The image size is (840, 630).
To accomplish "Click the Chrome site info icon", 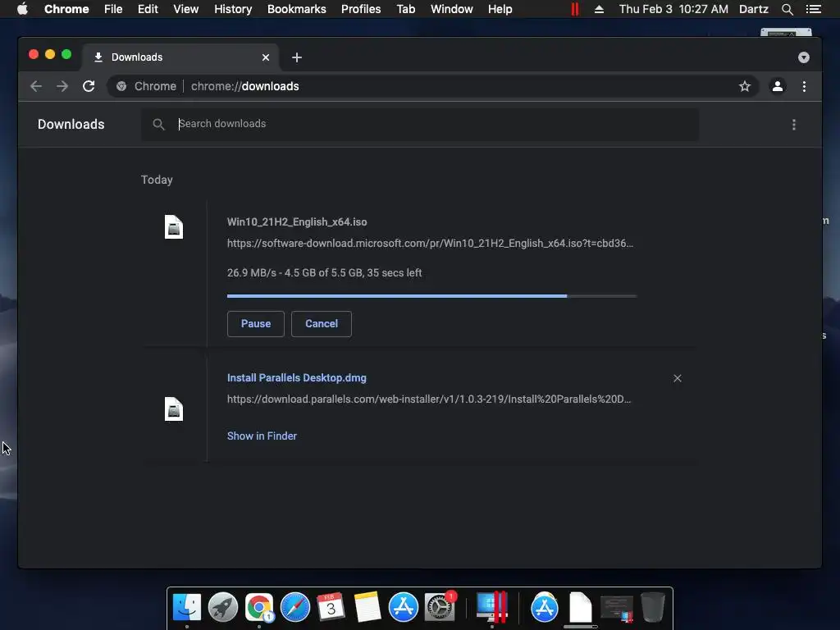I will pyautogui.click(x=121, y=86).
